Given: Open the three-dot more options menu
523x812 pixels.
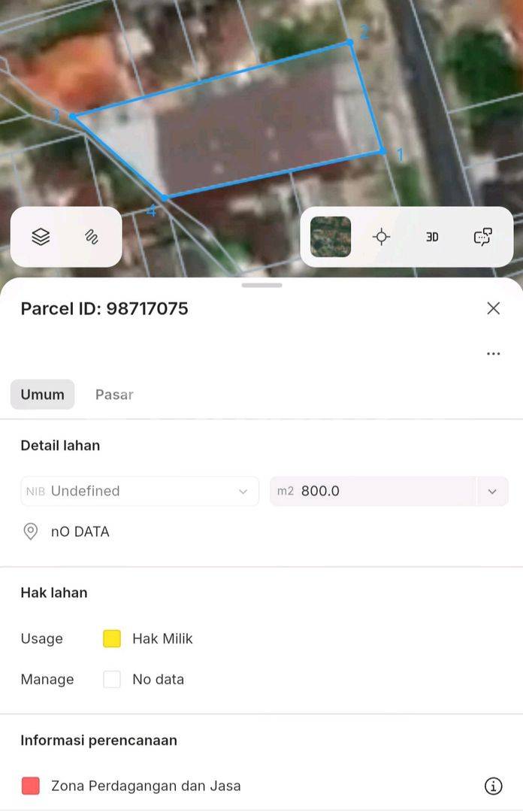Looking at the screenshot, I should click(494, 353).
